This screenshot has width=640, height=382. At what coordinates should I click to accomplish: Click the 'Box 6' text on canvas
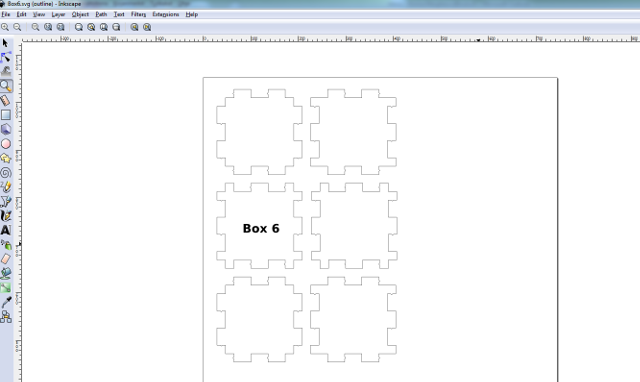[x=261, y=229]
